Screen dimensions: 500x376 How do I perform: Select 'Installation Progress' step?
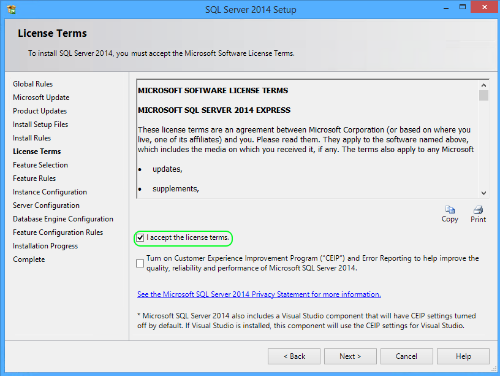(45, 246)
